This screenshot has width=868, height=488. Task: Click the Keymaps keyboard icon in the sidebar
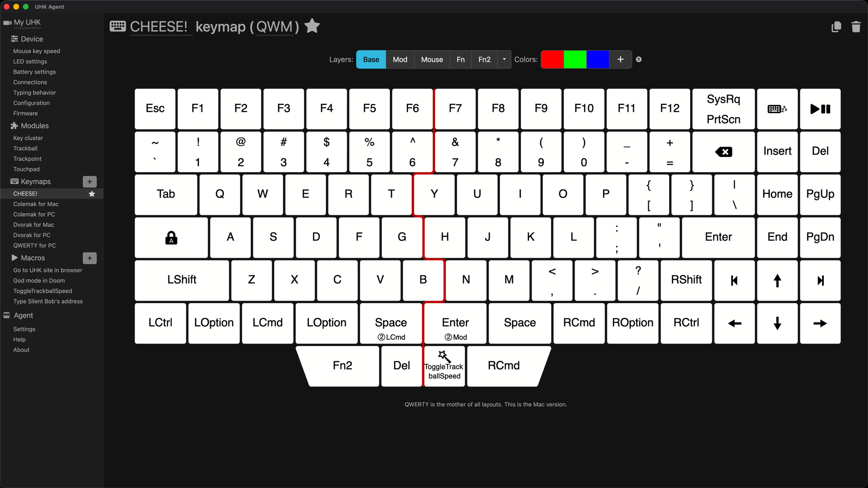click(14, 181)
